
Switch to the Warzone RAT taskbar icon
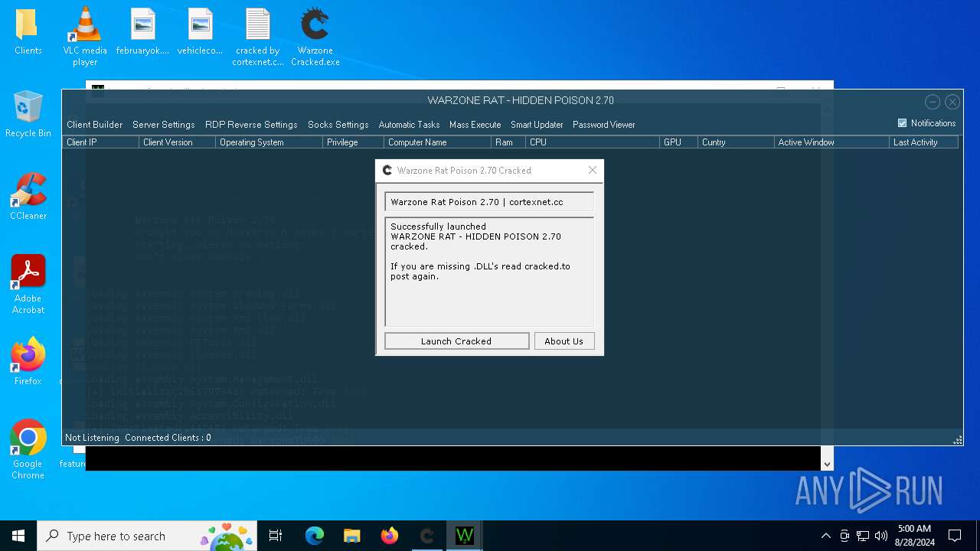(x=465, y=536)
